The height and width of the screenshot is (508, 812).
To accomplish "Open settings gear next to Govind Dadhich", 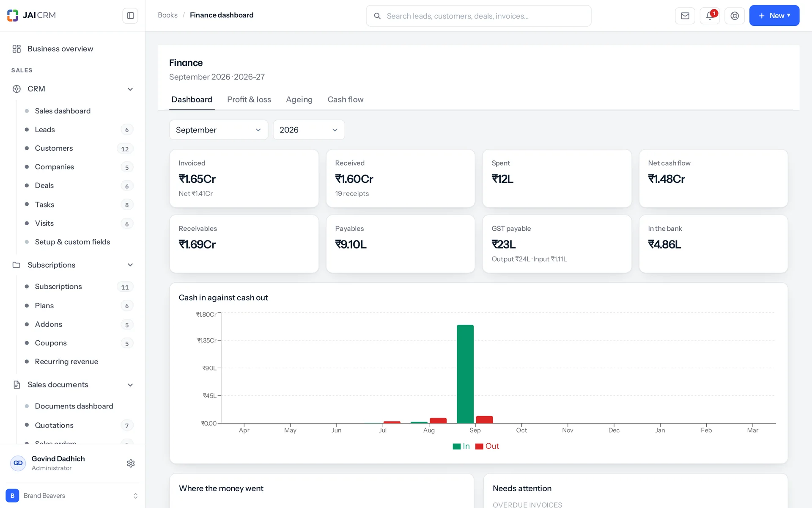I will 131,463.
